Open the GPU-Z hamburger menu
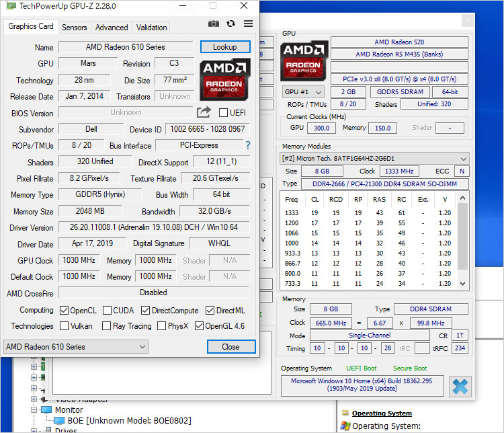Viewport: 504px width, 433px height. click(x=248, y=24)
